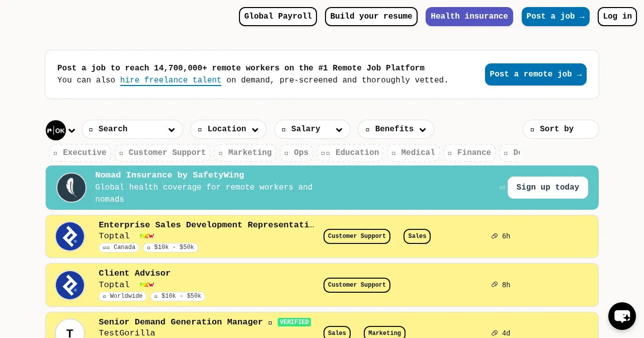
Task: Open the Salary filter dropdown
Action: (x=312, y=129)
